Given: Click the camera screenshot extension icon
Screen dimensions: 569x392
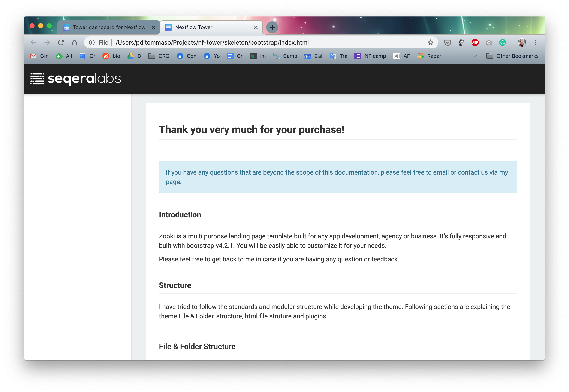Looking at the screenshot, I should [x=489, y=43].
